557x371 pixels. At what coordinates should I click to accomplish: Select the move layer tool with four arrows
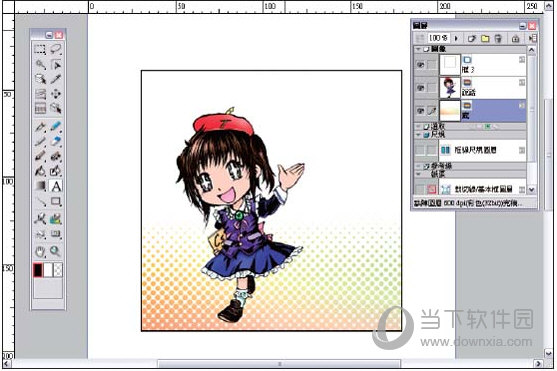point(56,94)
